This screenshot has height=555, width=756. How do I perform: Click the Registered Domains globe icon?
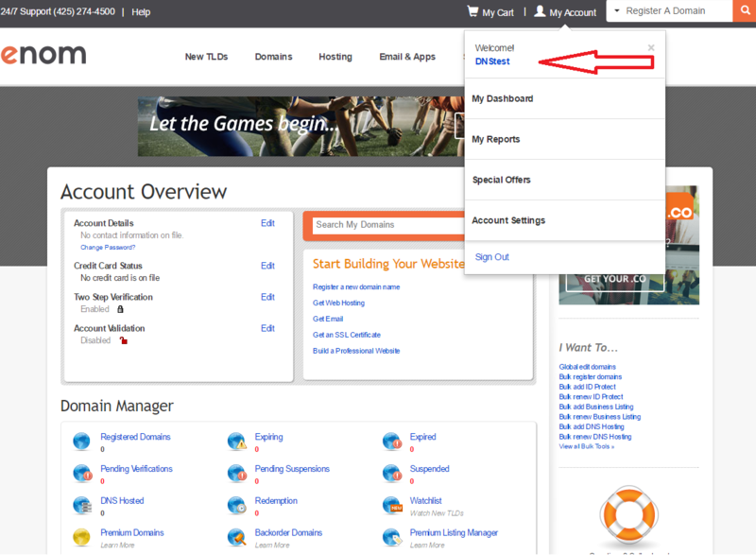(82, 442)
